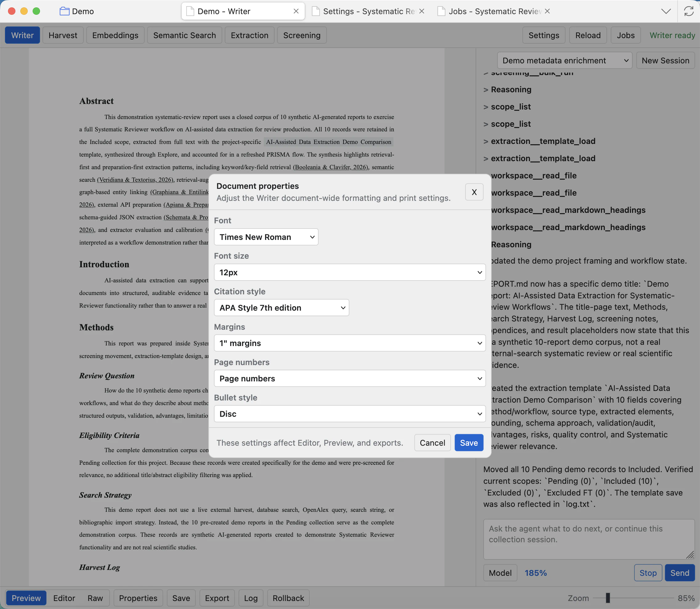Click the Abstract heading in document

96,101
